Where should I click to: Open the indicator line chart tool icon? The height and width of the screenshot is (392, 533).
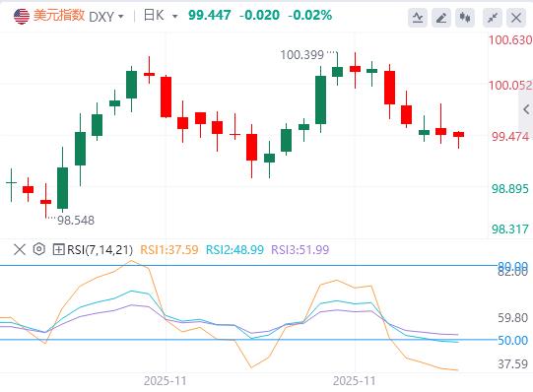418,17
